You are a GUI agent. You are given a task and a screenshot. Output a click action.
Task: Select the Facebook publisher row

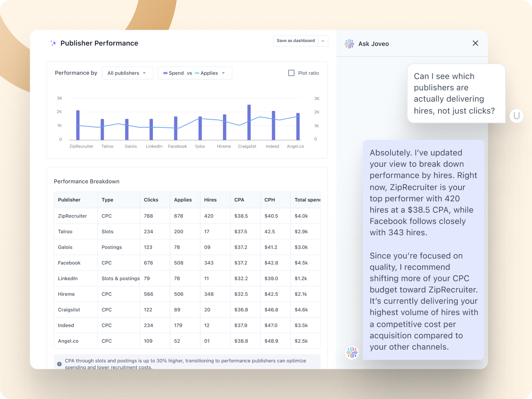[69, 263]
